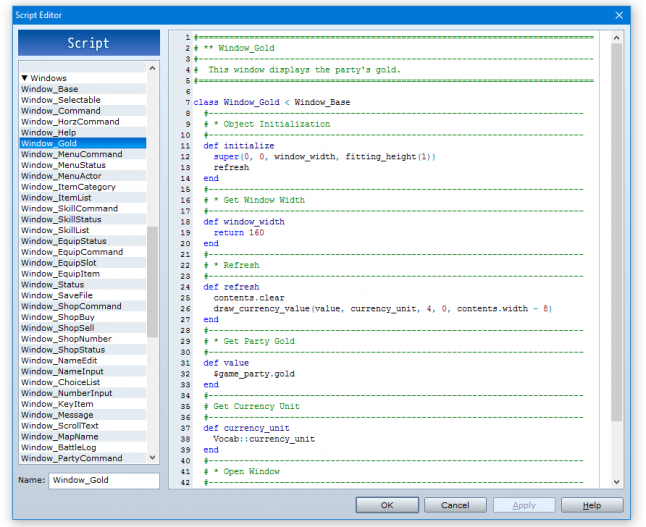Select Window_ItemList script

pos(57,198)
